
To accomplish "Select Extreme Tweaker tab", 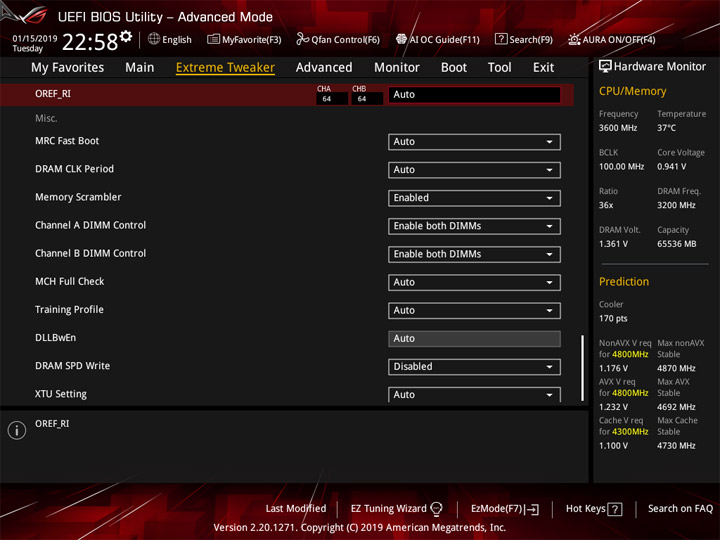I will coord(225,68).
